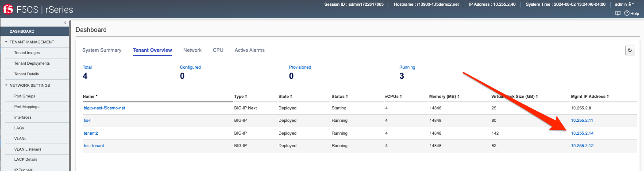Open Help in the header
The width and height of the screenshot is (644, 171).
632,14
